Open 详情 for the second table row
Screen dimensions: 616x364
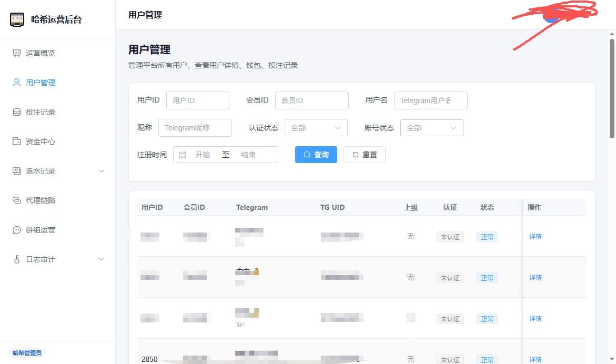pyautogui.click(x=535, y=277)
